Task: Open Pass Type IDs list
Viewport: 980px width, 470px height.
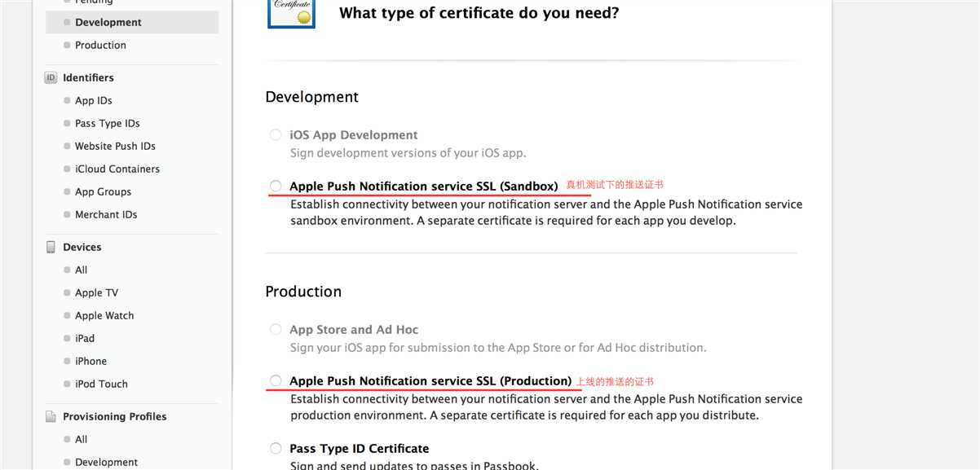Action: pyautogui.click(x=107, y=124)
